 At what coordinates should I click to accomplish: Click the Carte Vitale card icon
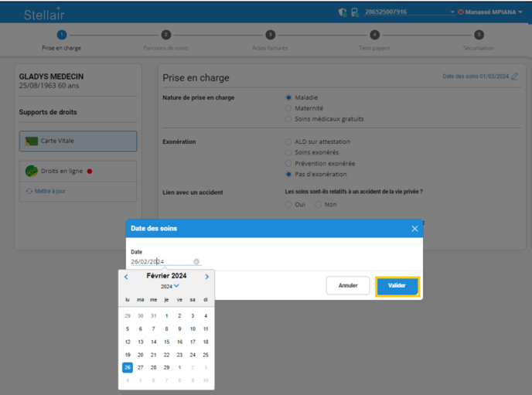32,141
